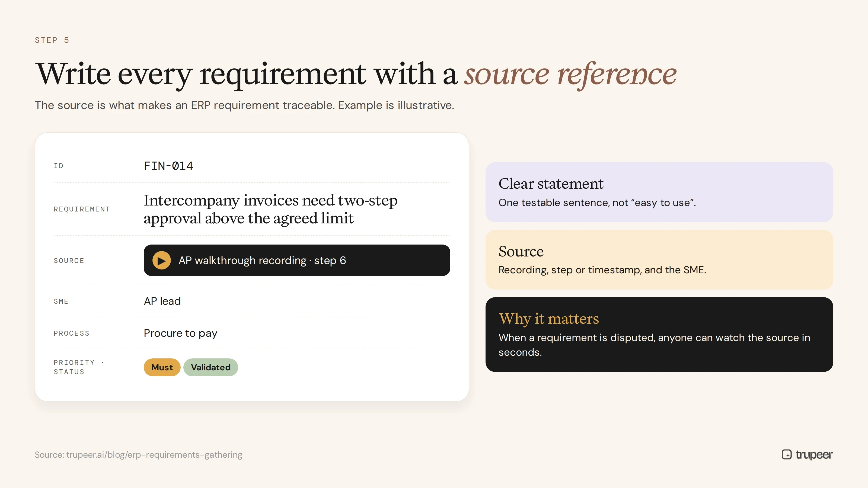Viewport: 868px width, 488px height.
Task: Click the PROCESS field label
Action: coord(71,333)
